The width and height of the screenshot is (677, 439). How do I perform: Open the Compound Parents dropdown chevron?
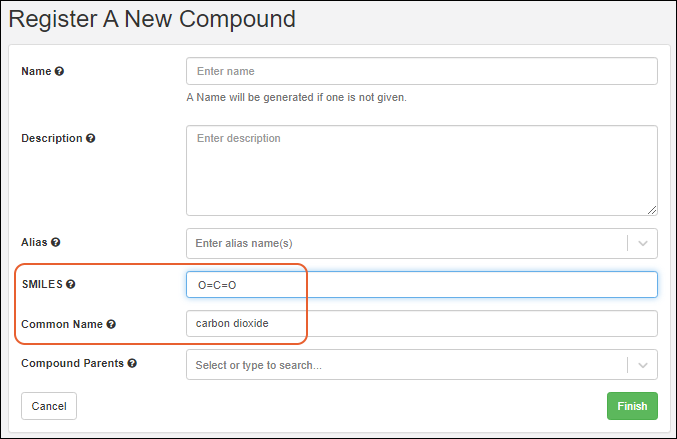(642, 365)
